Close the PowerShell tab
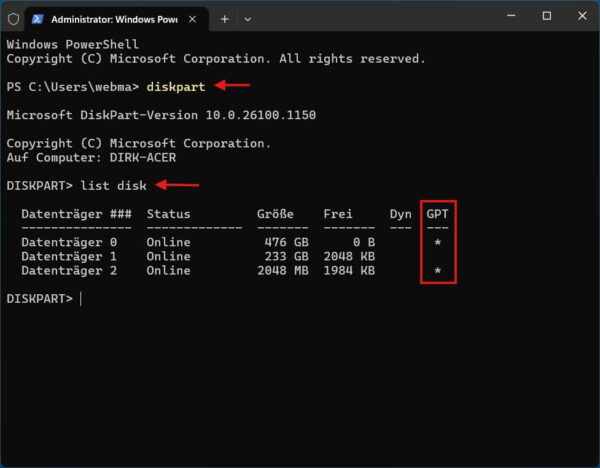The width and height of the screenshot is (600, 468). [x=192, y=19]
